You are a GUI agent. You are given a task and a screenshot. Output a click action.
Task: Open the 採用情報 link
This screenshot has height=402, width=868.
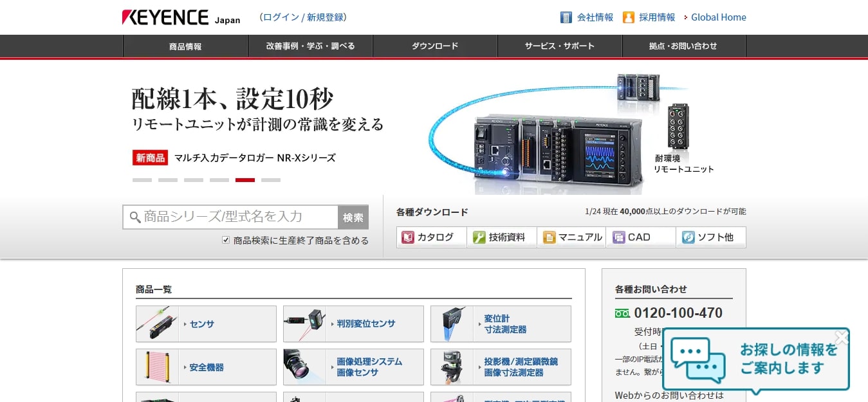tap(657, 17)
